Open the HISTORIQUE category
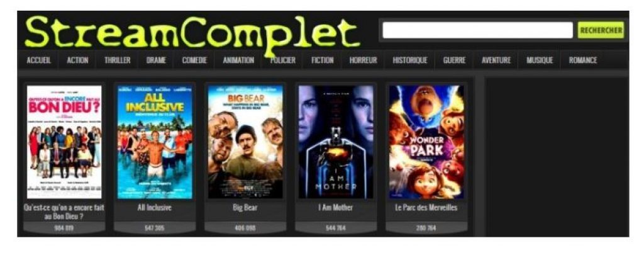The image size is (644, 260). (410, 60)
